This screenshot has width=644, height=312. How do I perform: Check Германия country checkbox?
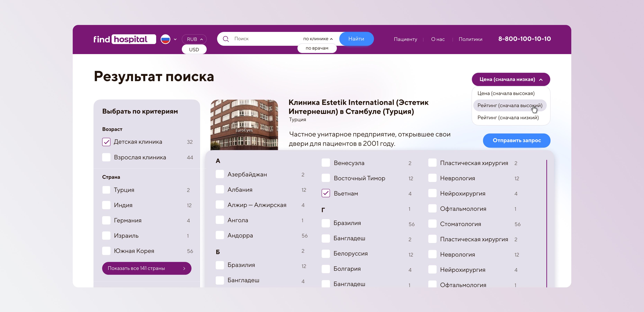[106, 220]
